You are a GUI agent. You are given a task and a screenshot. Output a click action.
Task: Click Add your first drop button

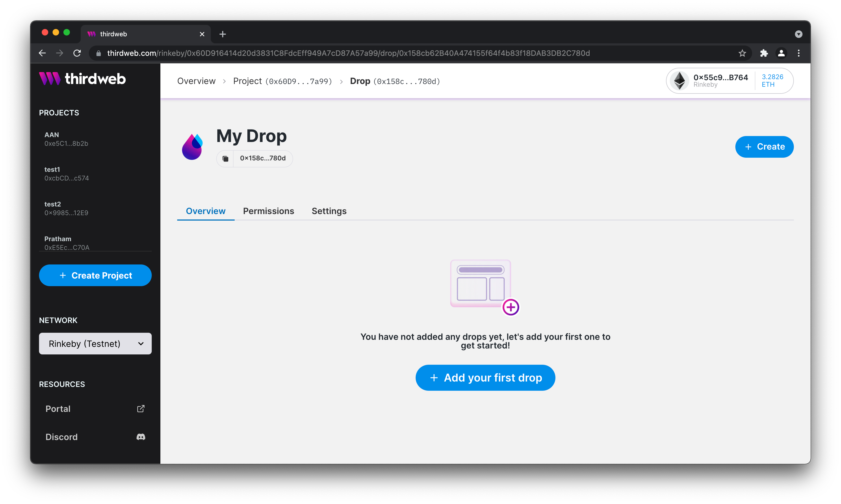click(485, 378)
